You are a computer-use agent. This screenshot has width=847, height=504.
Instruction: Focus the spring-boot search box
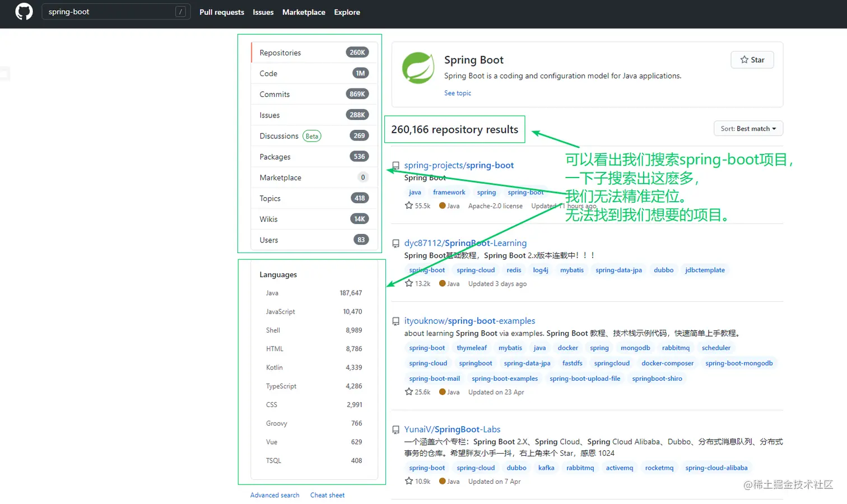pos(116,12)
